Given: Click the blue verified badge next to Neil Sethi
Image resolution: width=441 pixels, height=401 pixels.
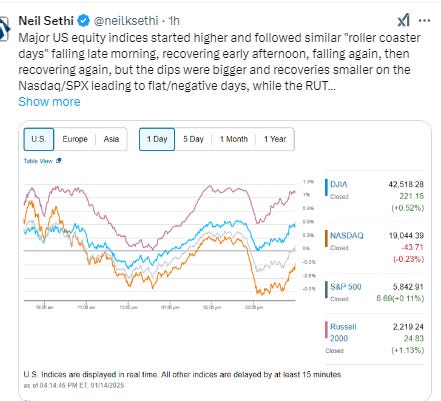Looking at the screenshot, I should (83, 21).
